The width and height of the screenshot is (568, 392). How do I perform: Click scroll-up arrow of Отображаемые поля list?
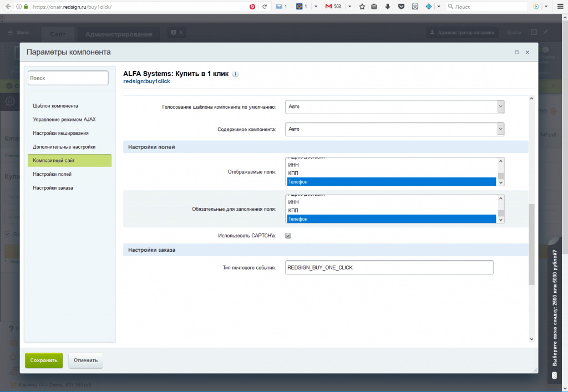tap(501, 161)
